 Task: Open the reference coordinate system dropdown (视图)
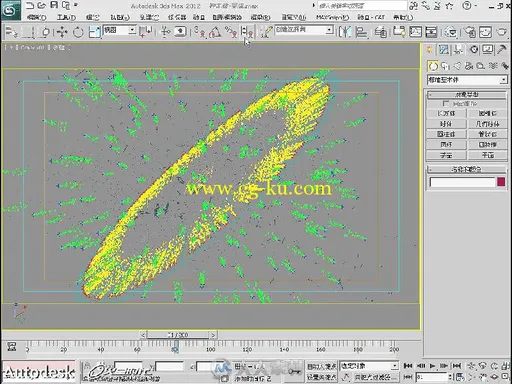(120, 30)
